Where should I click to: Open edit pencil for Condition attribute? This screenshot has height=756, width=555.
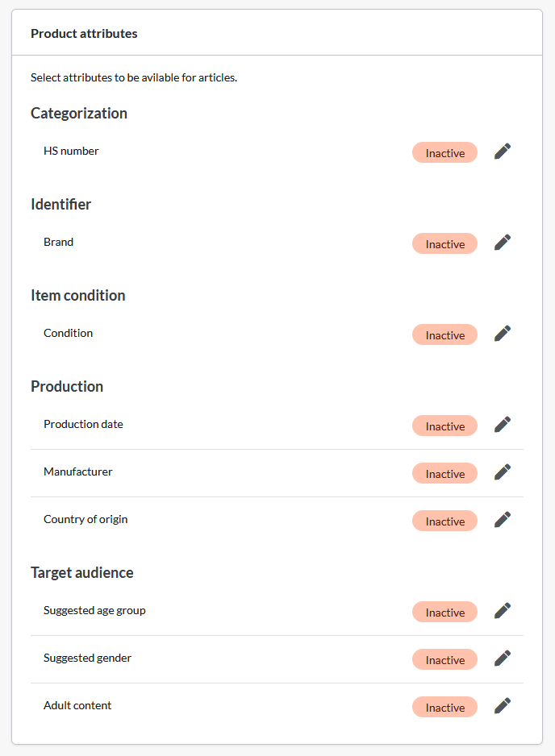point(503,334)
